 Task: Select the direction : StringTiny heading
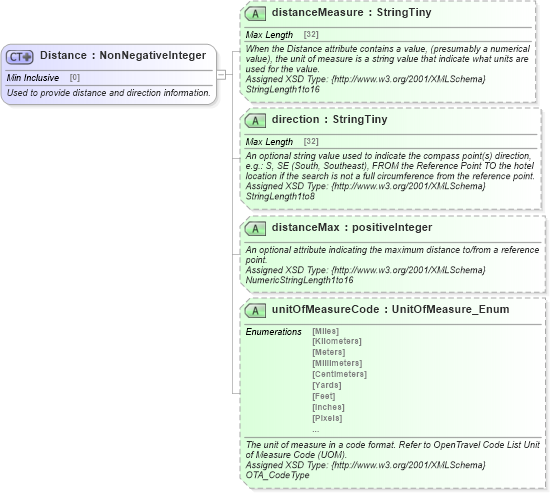point(329,120)
